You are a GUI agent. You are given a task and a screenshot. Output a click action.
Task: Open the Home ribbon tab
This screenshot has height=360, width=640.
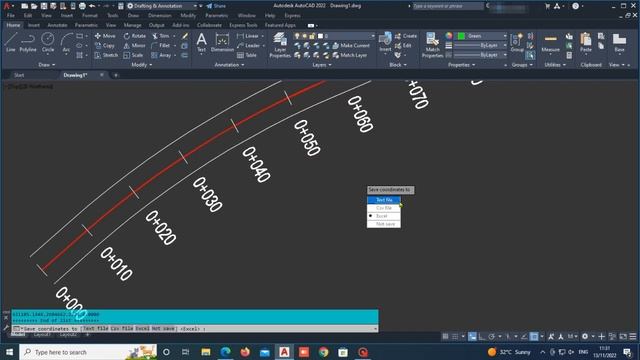(13, 25)
